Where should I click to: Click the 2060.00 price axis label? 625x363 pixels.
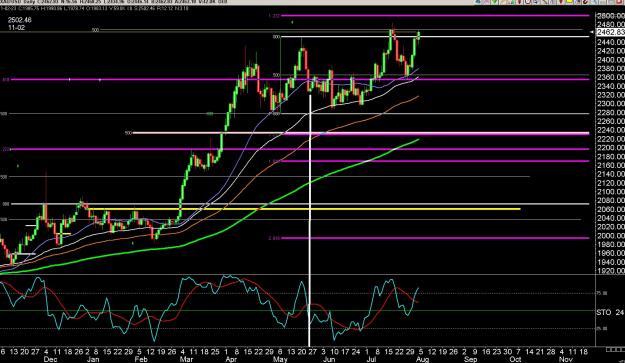click(611, 209)
